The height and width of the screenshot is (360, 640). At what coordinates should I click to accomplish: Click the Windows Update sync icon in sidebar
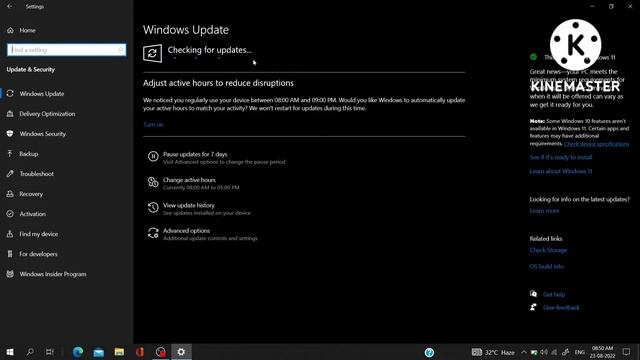point(10,93)
